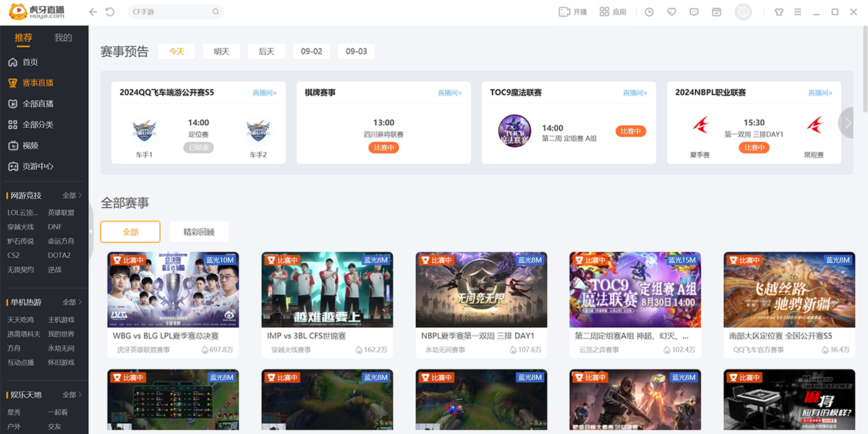Click the search magnifier icon
This screenshot has height=434, width=868.
click(x=216, y=12)
